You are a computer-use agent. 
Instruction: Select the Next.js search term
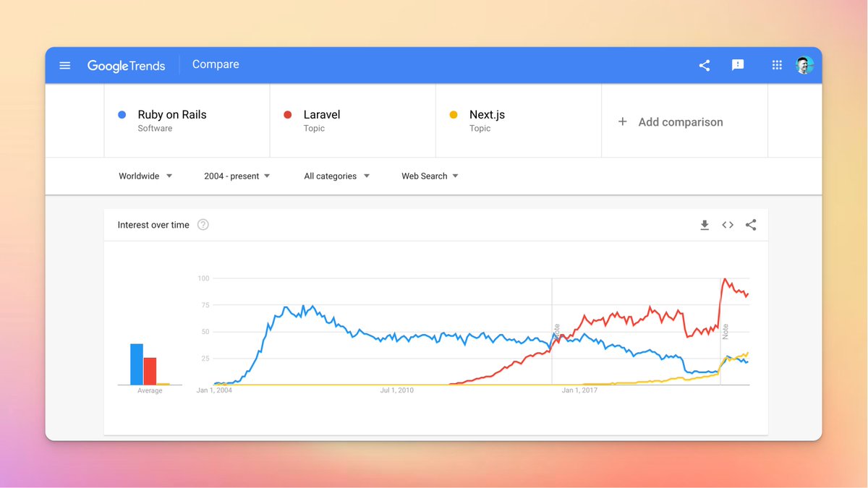tap(487, 115)
